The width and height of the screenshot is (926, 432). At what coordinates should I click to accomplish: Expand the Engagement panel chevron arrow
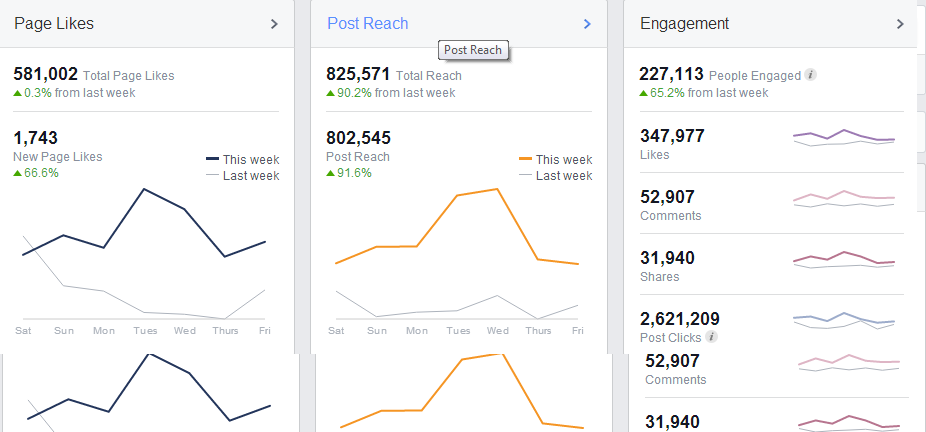(900, 24)
